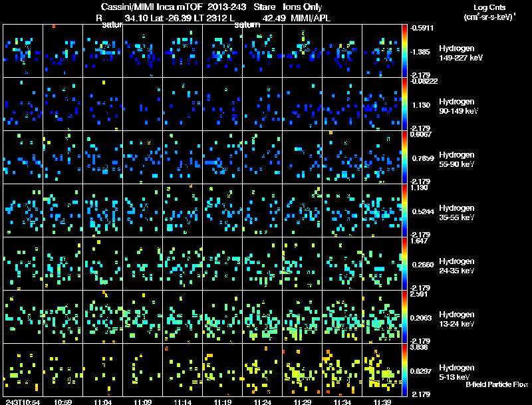Screen dimensions: 532x405
Task: Click the color bar beside Hydrogen 24-35 keV
Action: pos(404,263)
